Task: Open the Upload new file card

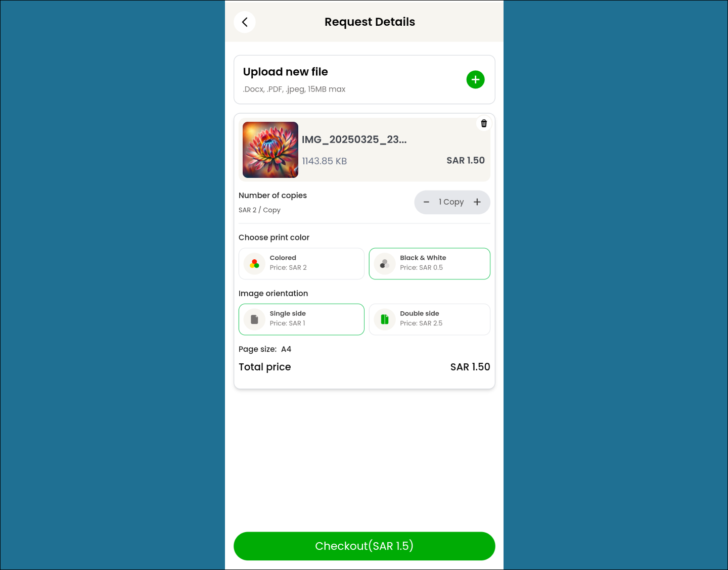Action: 364,80
